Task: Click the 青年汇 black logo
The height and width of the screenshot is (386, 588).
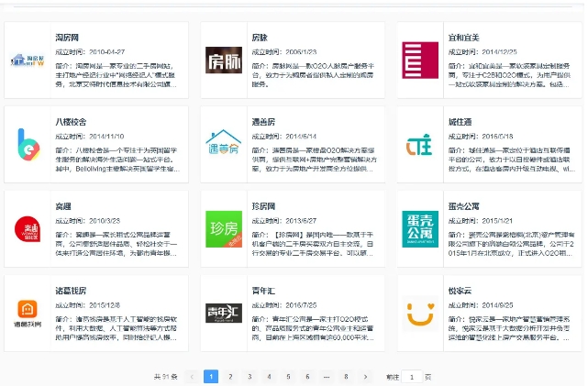Action: pos(224,314)
